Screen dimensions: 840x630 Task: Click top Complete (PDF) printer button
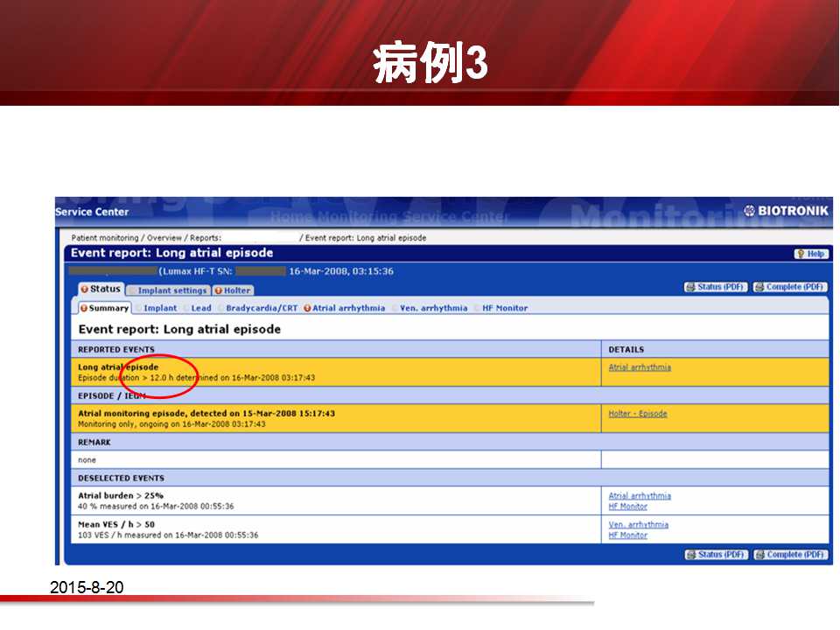point(789,287)
